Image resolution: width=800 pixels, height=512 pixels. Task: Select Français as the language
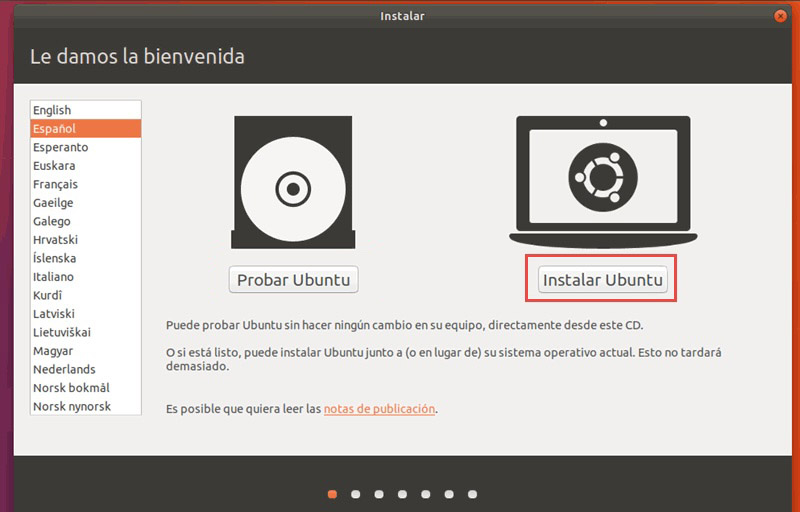(86, 184)
